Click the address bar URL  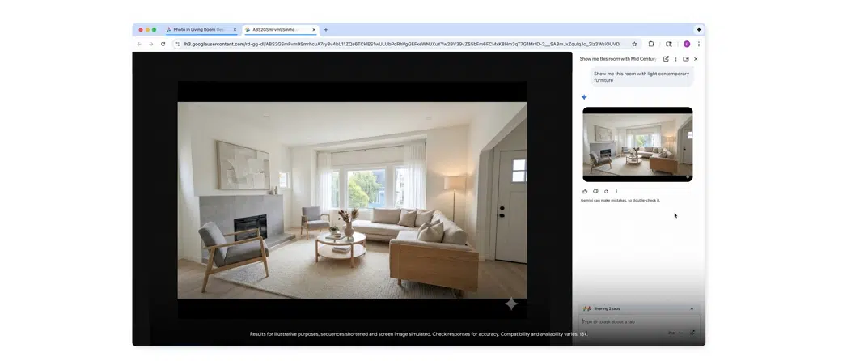click(400, 45)
